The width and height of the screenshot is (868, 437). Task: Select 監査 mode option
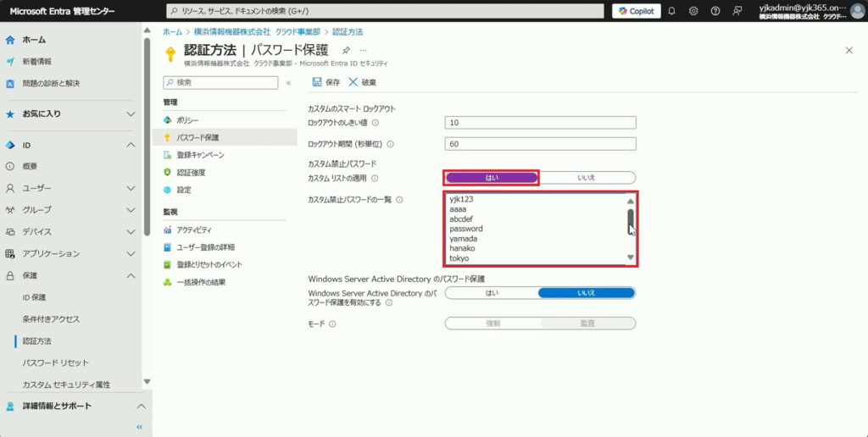pyautogui.click(x=587, y=324)
